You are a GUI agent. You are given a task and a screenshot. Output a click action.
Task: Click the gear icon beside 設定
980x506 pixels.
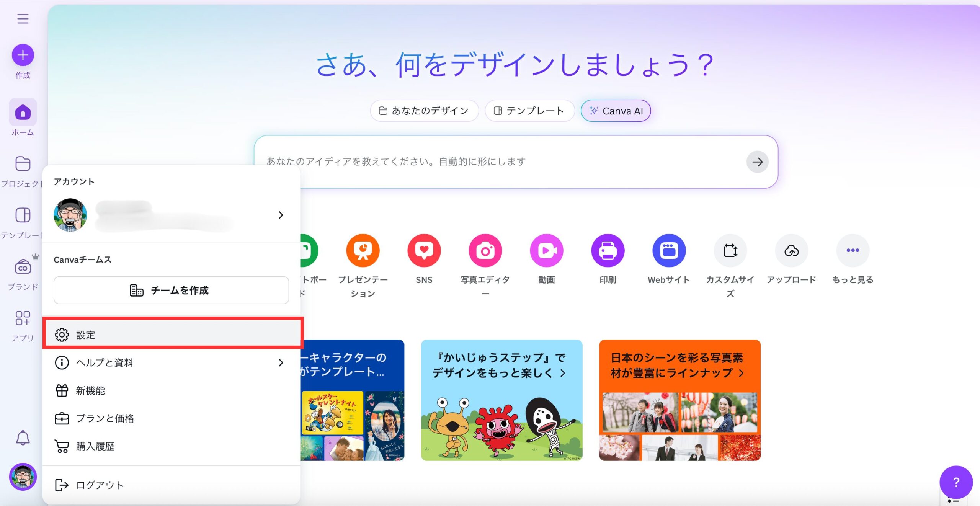62,335
